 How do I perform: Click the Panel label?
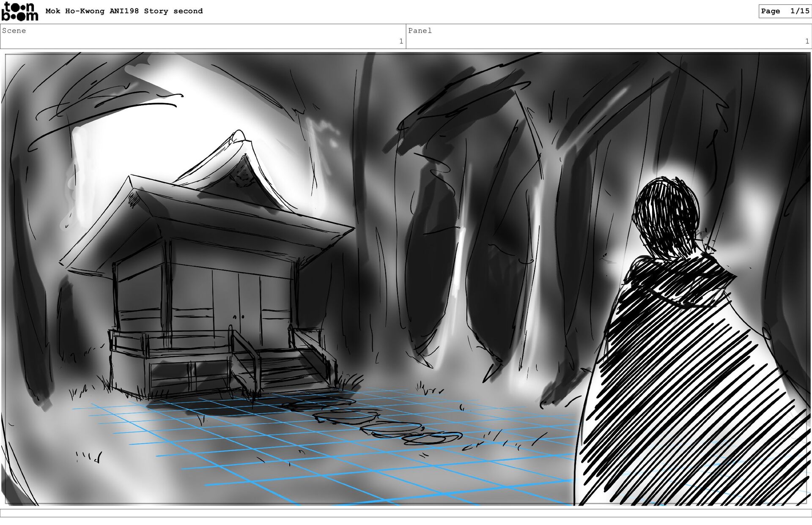[x=420, y=30]
